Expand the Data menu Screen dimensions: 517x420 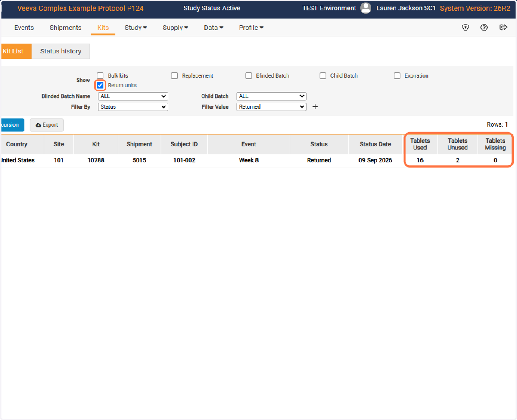tap(214, 28)
